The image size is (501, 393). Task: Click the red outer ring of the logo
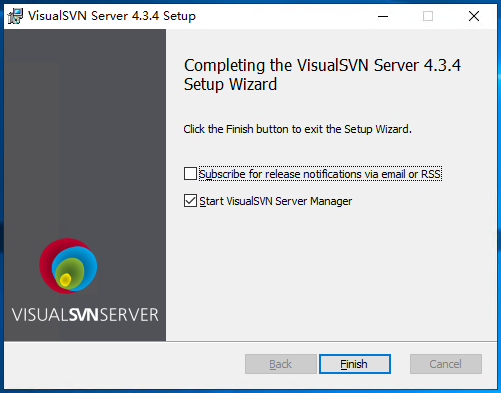[x=45, y=265]
